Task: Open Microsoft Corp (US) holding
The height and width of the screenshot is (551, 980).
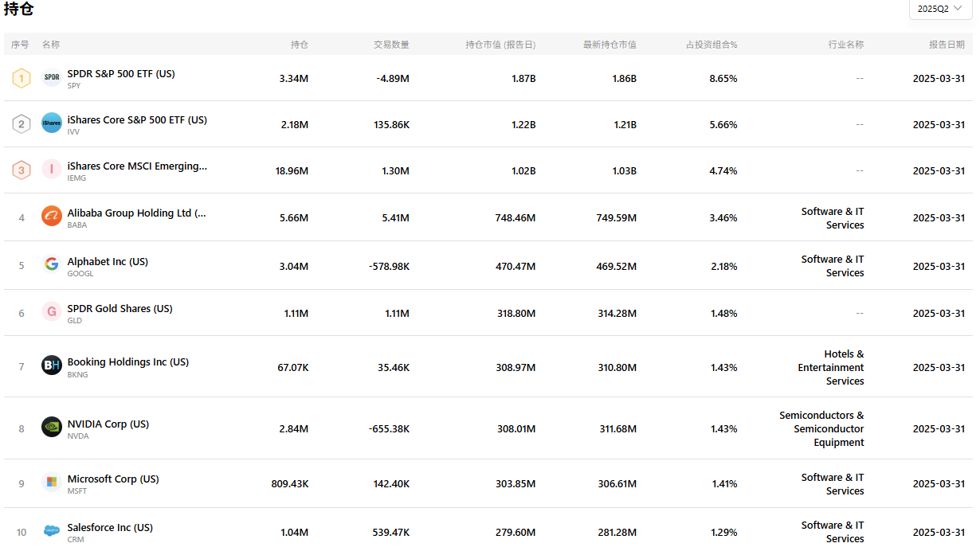Action: pos(113,479)
